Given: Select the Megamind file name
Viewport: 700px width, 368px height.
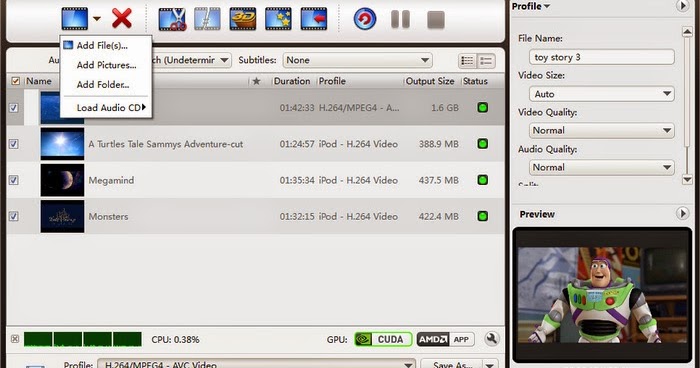Looking at the screenshot, I should tap(111, 180).
